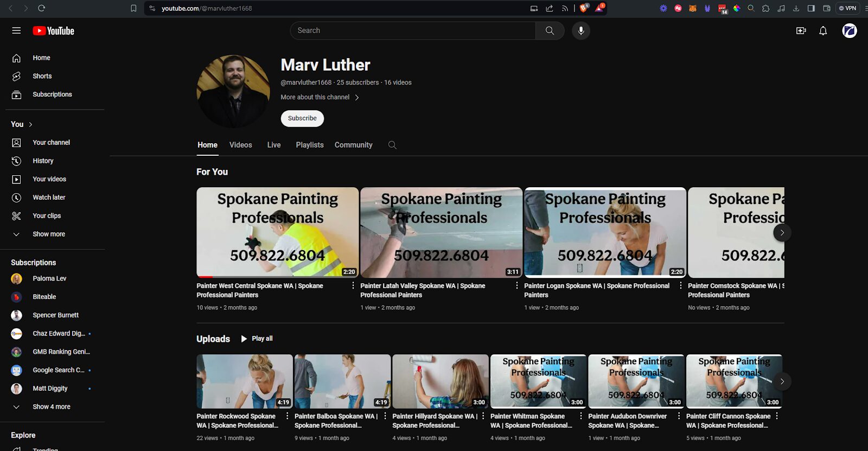
Task: Start voice search with microphone icon
Action: pos(581,30)
